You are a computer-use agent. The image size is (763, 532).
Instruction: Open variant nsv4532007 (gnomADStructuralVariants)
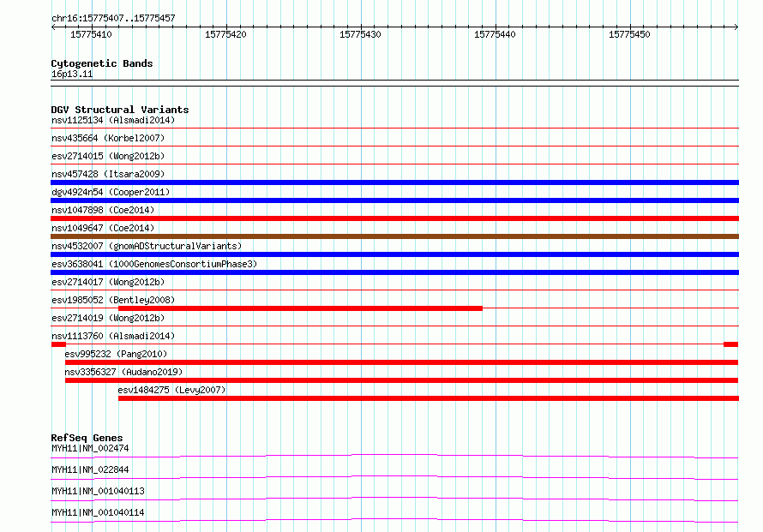tap(147, 246)
